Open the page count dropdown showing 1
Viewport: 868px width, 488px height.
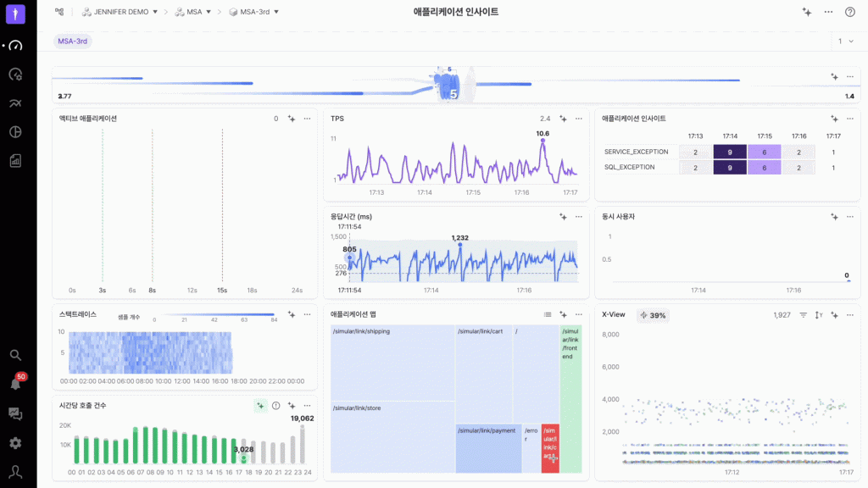coord(845,41)
